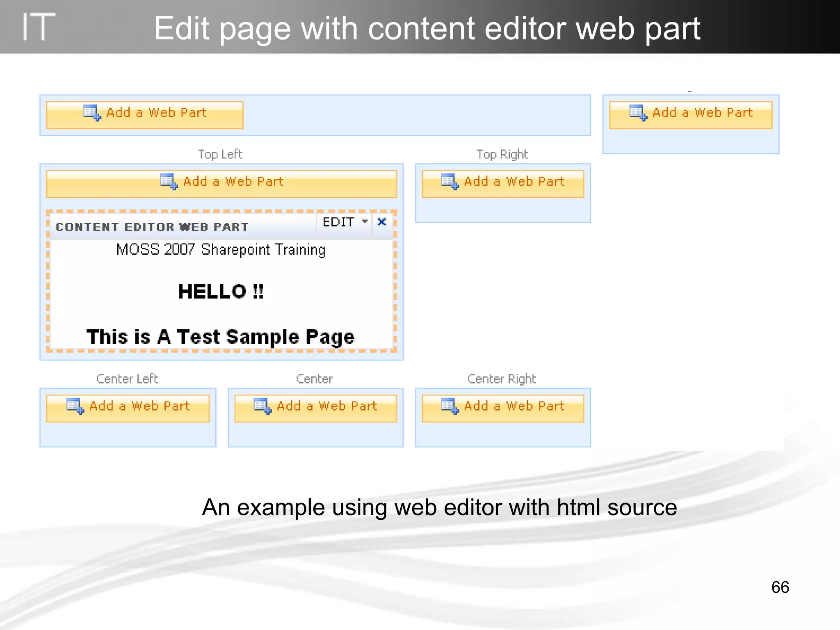The image size is (840, 630).
Task: Click the 'Top Right' zone label
Action: tap(502, 154)
